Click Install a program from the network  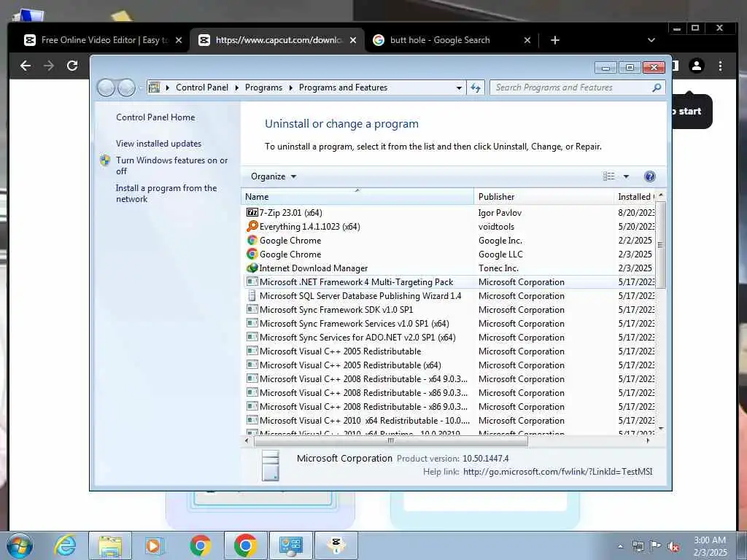(166, 193)
